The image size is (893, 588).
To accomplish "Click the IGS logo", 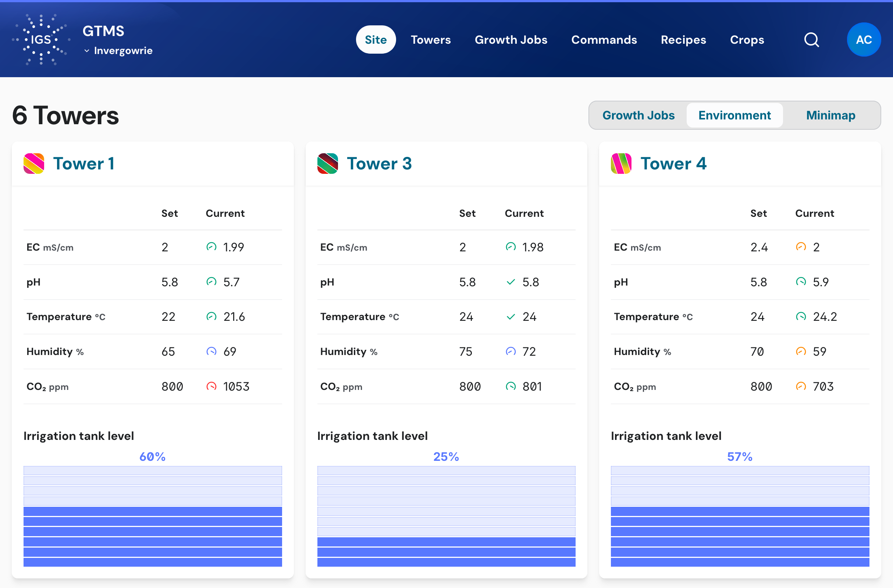I will pyautogui.click(x=41, y=40).
